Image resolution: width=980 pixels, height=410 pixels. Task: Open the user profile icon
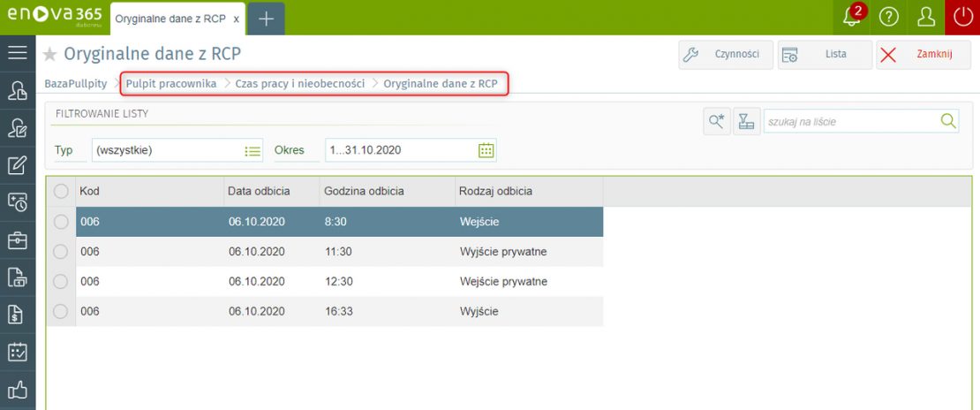tap(926, 18)
